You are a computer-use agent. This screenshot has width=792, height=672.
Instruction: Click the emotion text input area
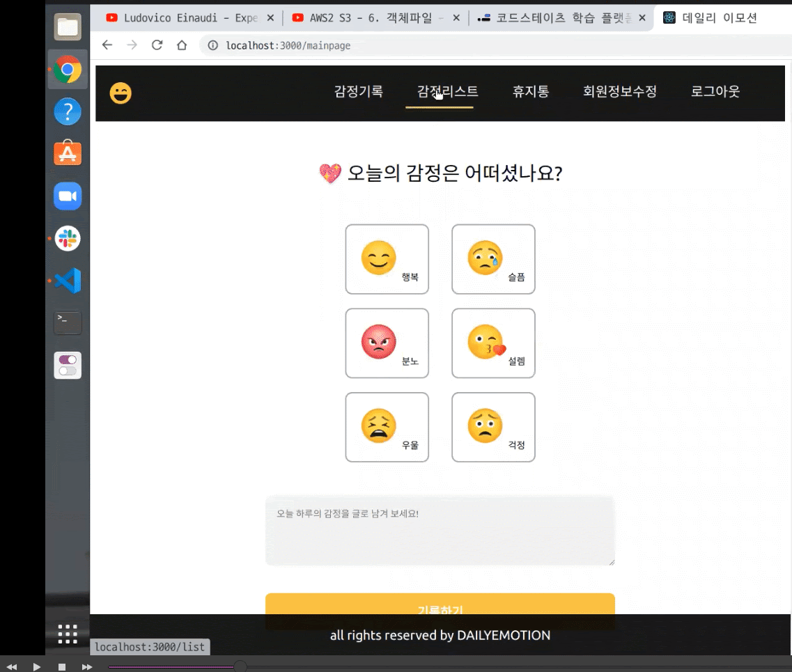440,531
